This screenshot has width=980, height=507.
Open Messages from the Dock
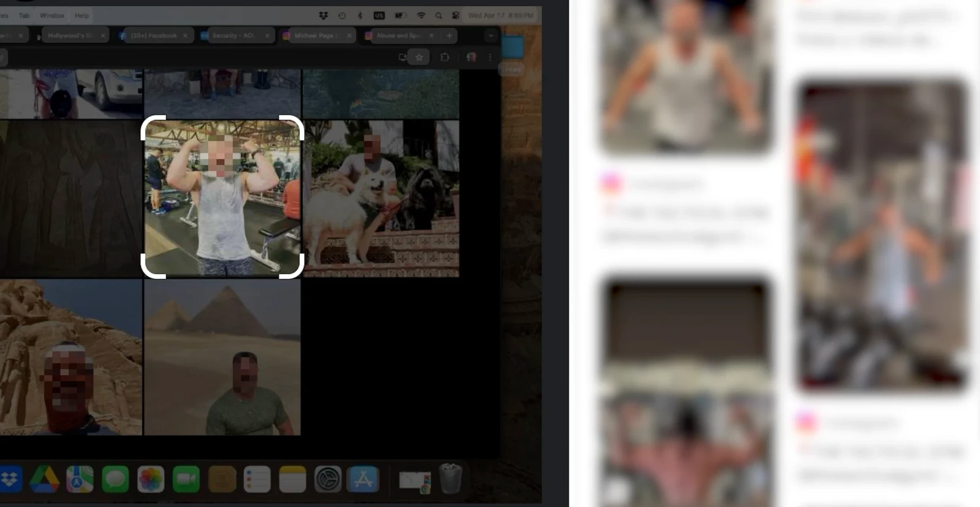(x=115, y=479)
